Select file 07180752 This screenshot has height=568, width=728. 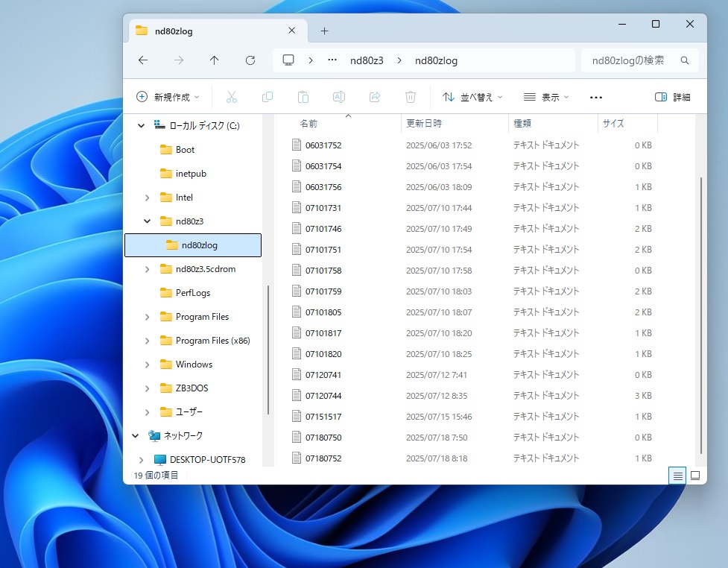coord(323,458)
